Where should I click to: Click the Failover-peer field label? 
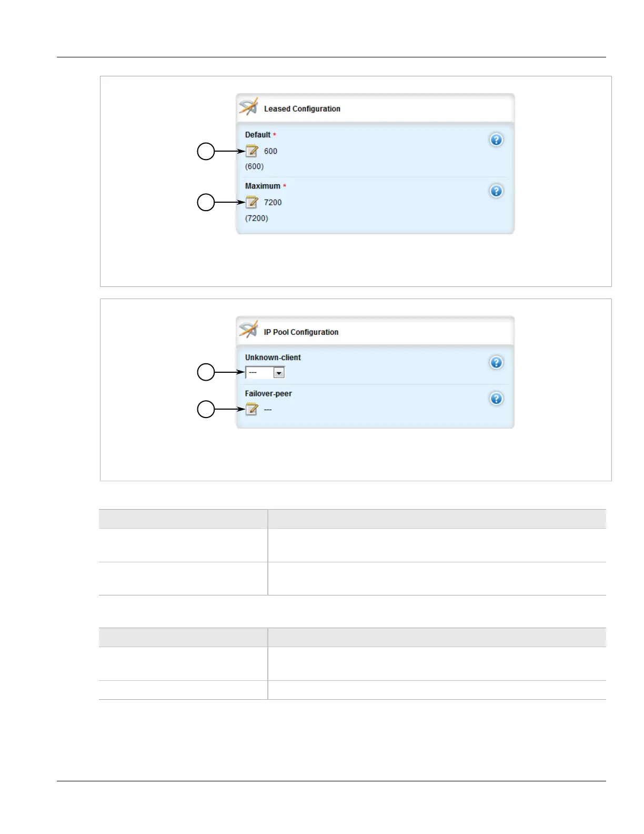[x=268, y=394]
